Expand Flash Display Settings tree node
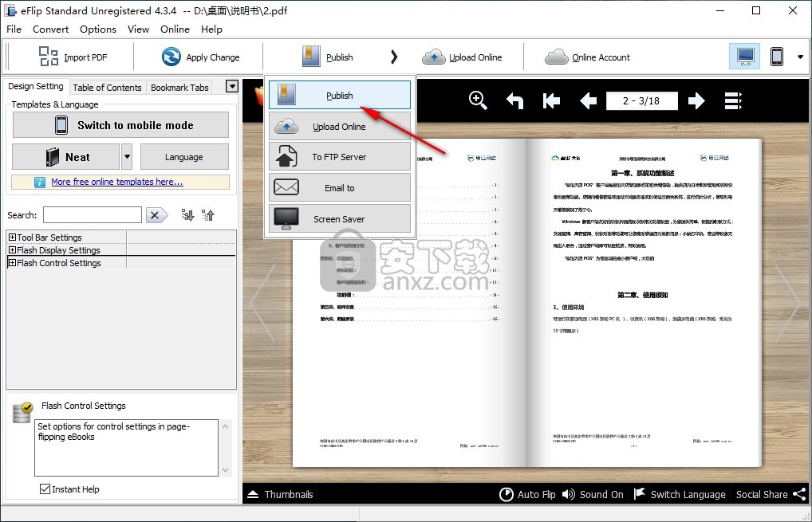Screen dimensions: 812x522 (x=13, y=250)
